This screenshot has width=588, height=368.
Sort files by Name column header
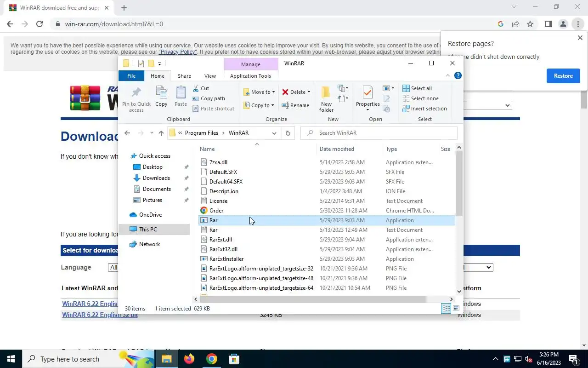point(257,149)
